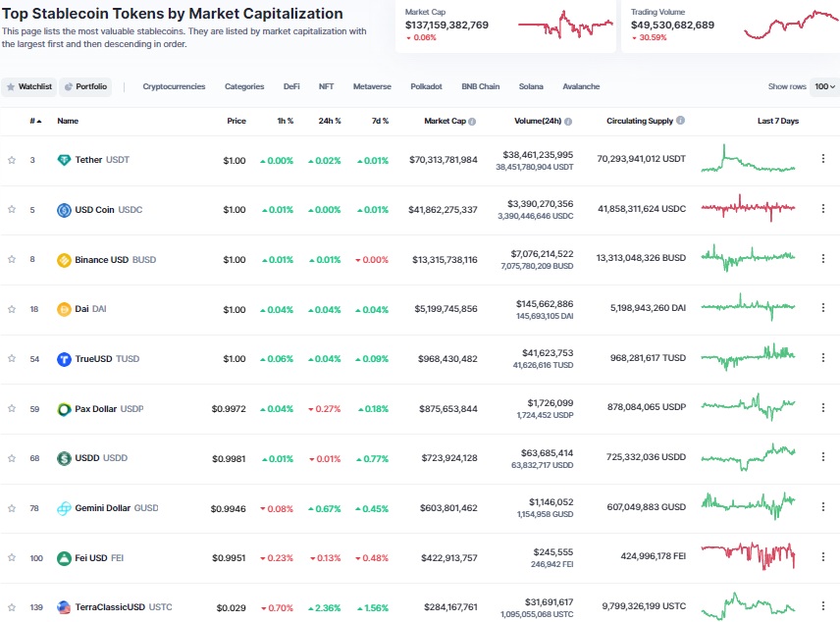Click the TrueUSD logo icon
Image resolution: width=840 pixels, height=622 pixels.
(x=64, y=359)
